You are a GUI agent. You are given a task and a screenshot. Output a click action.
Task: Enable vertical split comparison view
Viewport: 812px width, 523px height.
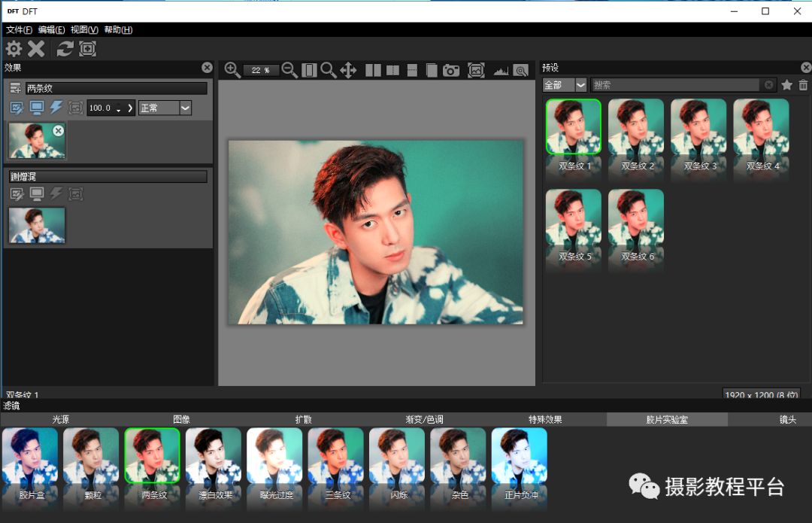click(393, 70)
